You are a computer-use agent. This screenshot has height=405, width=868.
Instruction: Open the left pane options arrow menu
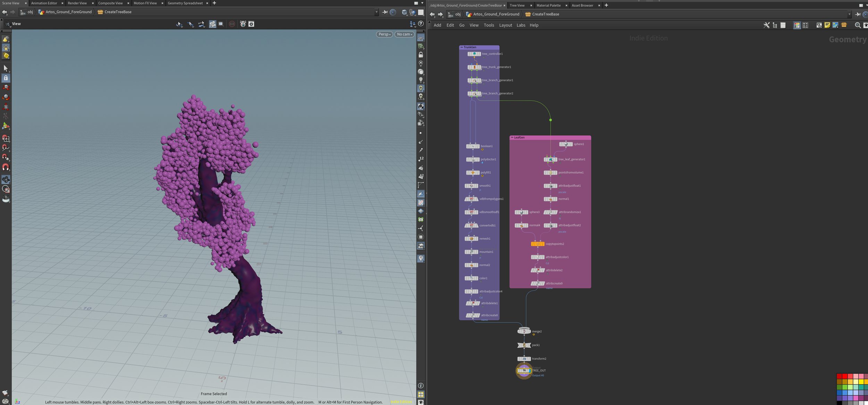pyautogui.click(x=422, y=3)
